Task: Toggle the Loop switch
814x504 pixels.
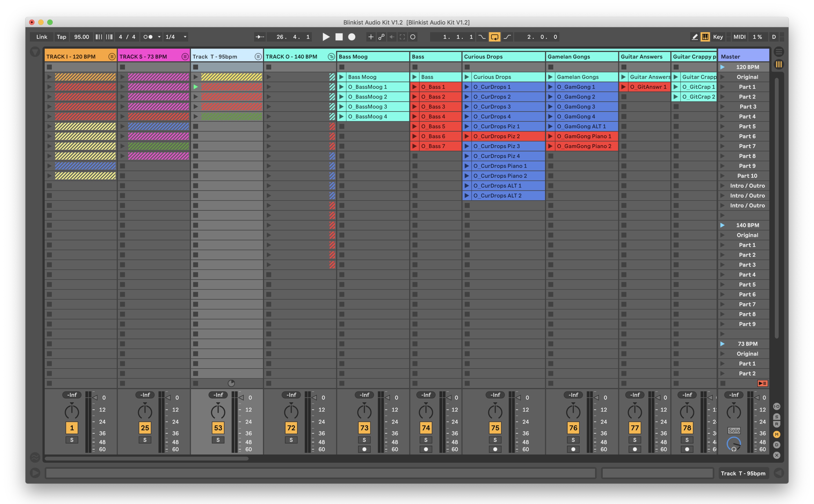Action: point(494,37)
